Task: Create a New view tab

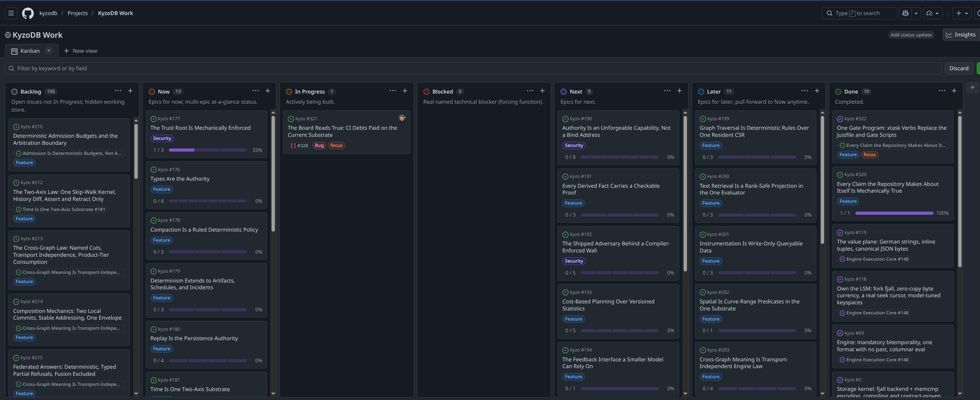Action: 80,51
